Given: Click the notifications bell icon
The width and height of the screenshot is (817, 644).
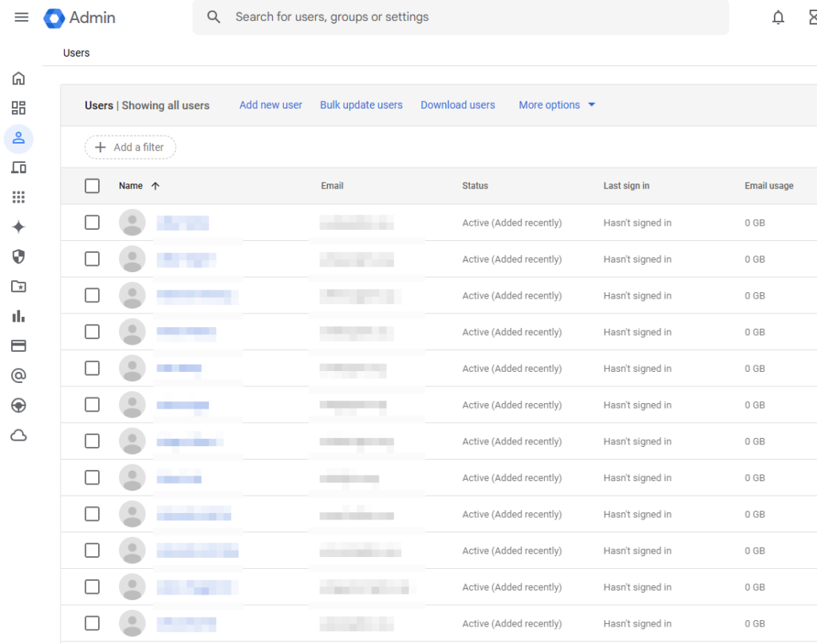Looking at the screenshot, I should [x=778, y=17].
